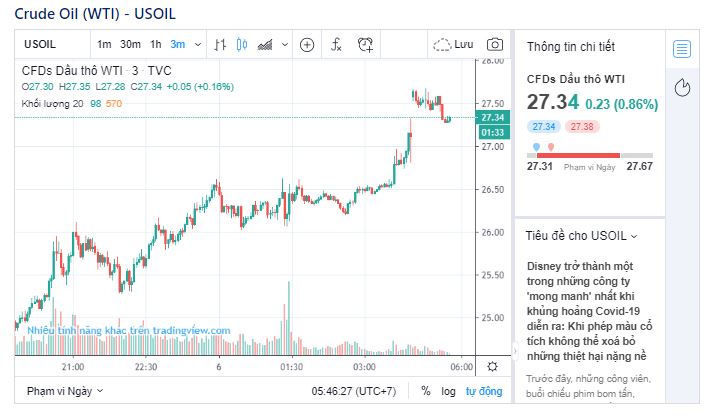The width and height of the screenshot is (706, 418).
Task: Switch to area chart style
Action: coord(265,44)
